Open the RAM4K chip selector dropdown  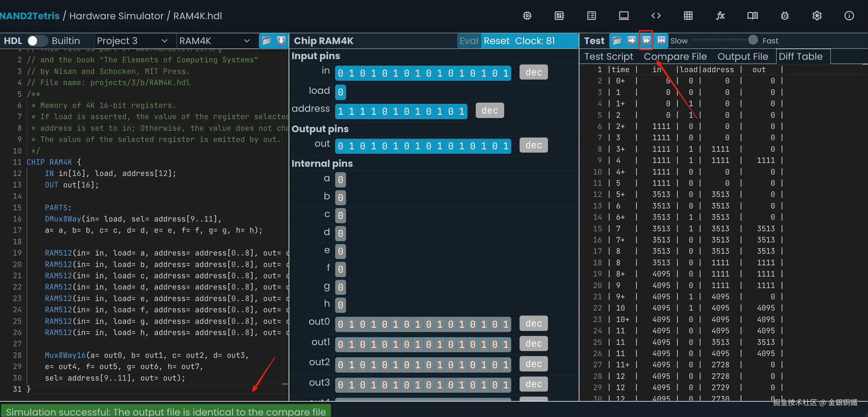pos(214,41)
